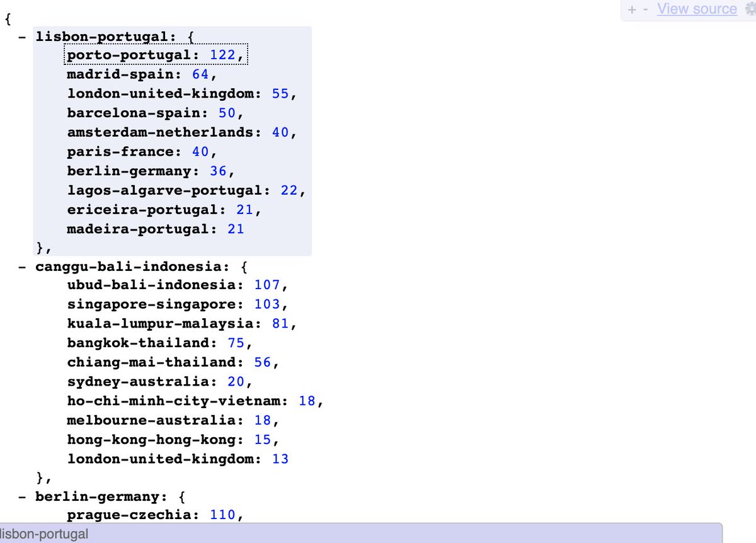Select the canggu-bali-indonesia key
Viewport: 756px width, 543px height.
(x=129, y=266)
